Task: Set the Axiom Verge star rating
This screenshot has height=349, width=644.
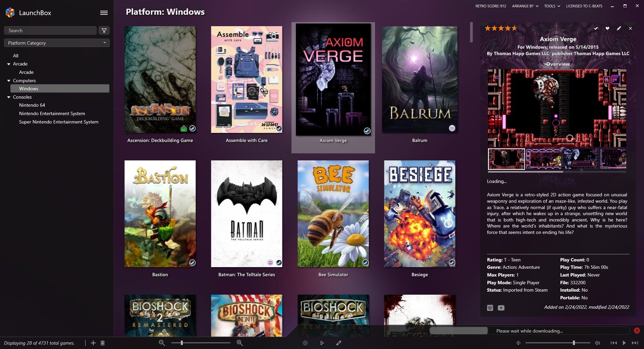Action: tap(501, 28)
